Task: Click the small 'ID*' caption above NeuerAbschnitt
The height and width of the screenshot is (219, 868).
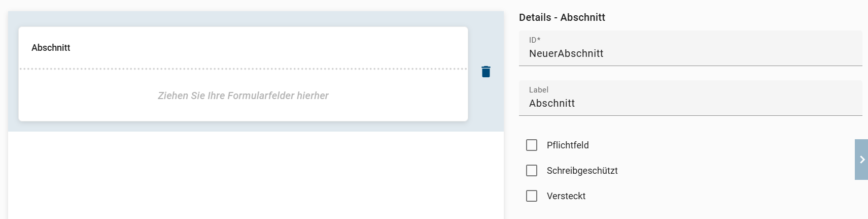Action: tap(535, 40)
